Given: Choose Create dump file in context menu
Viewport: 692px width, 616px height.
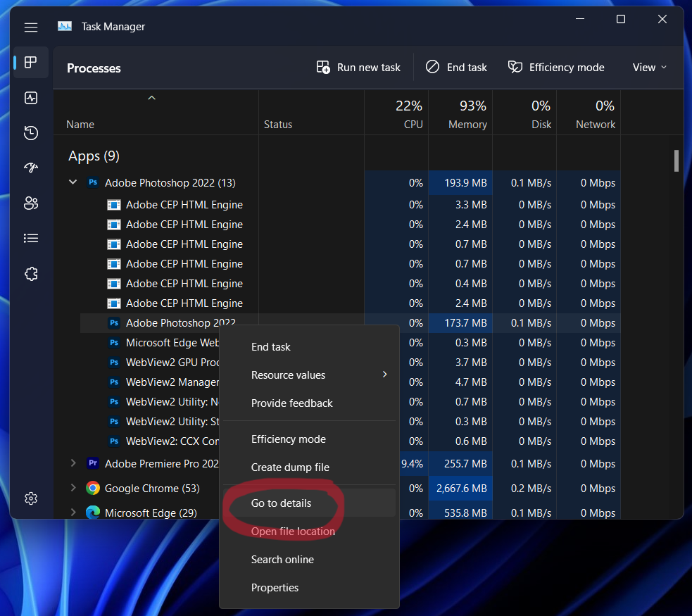Looking at the screenshot, I should [309, 467].
